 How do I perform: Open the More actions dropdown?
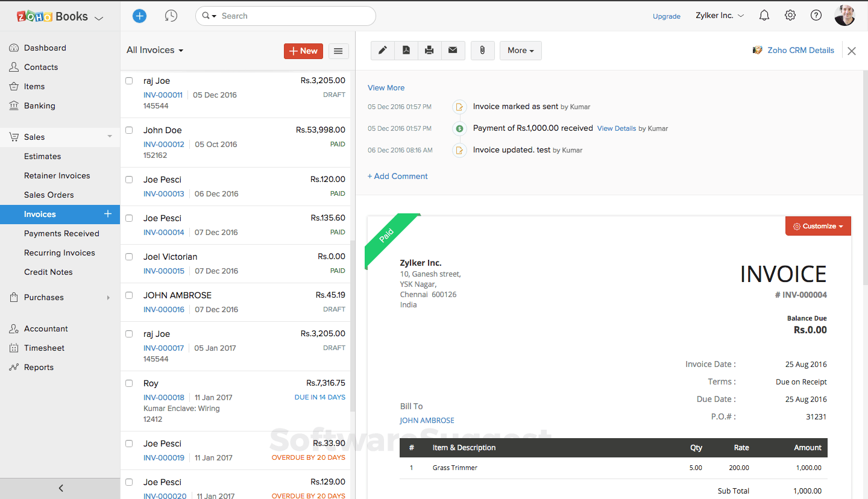pos(520,51)
